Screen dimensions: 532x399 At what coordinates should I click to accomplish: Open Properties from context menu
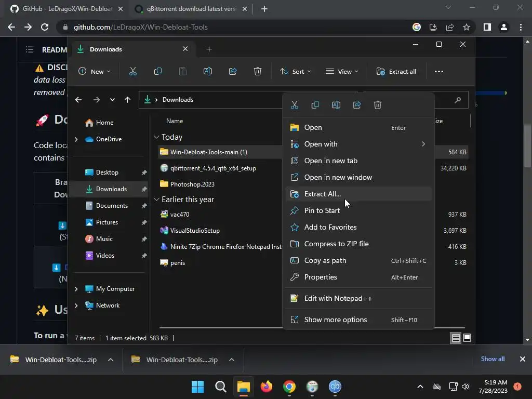[358, 277]
